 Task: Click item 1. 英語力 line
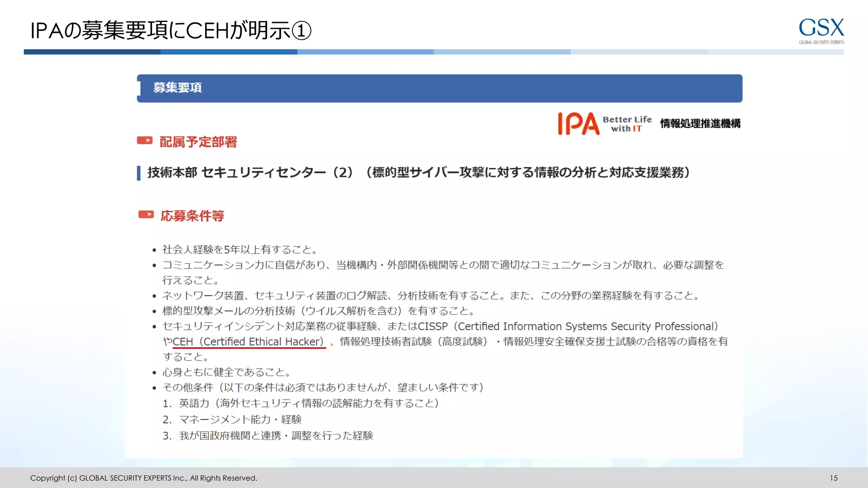pyautogui.click(x=300, y=403)
